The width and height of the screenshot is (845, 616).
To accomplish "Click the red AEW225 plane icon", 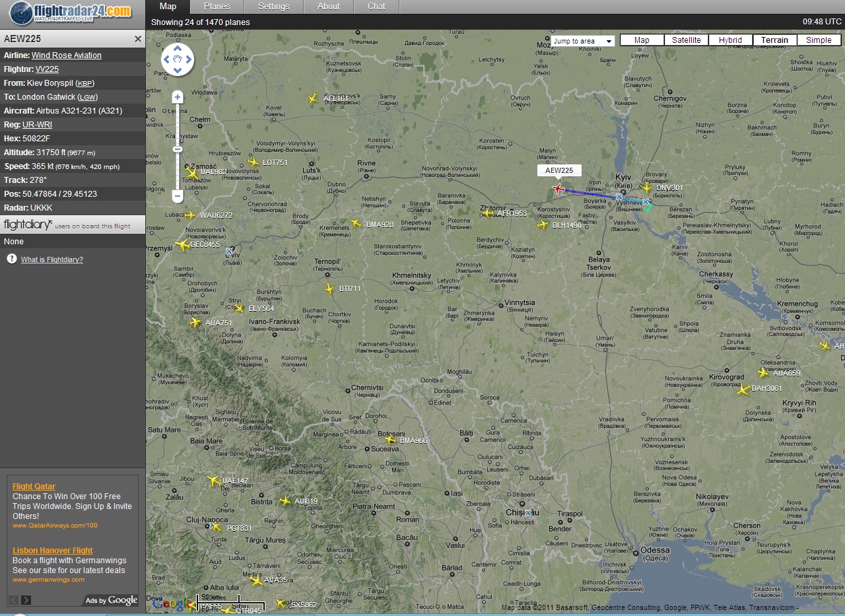I will 558,189.
